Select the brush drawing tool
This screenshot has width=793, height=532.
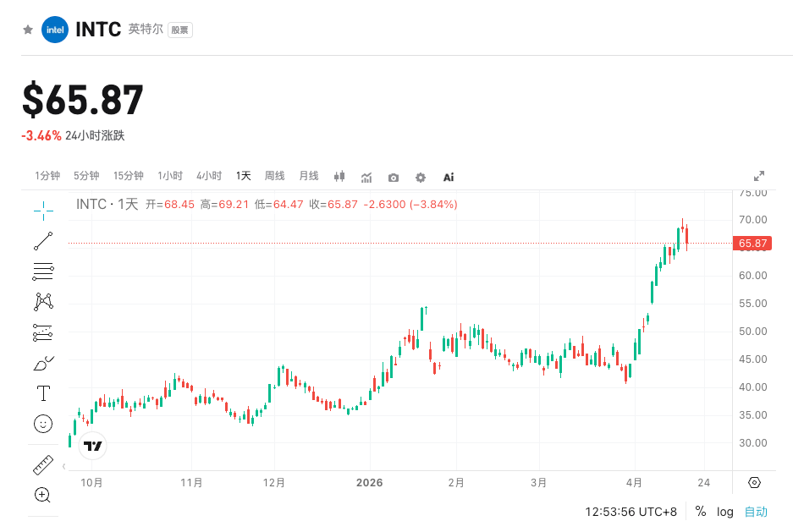point(43,363)
